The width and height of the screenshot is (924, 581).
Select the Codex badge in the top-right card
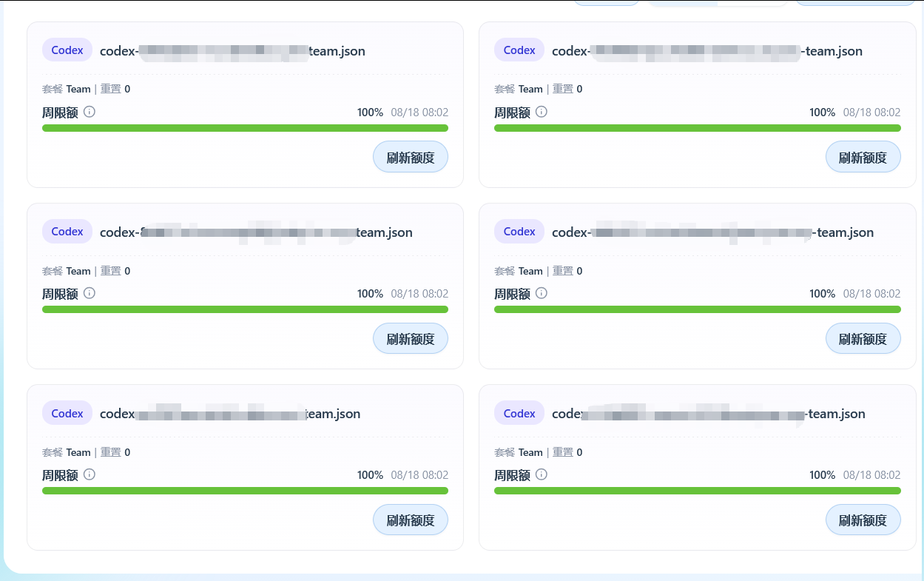pyautogui.click(x=519, y=50)
